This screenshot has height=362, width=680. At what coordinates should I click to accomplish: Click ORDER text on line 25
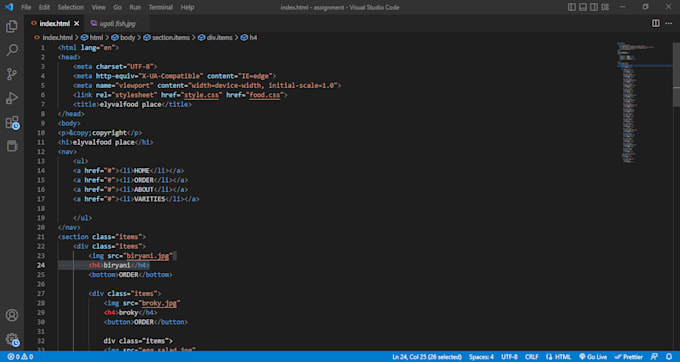coord(128,275)
